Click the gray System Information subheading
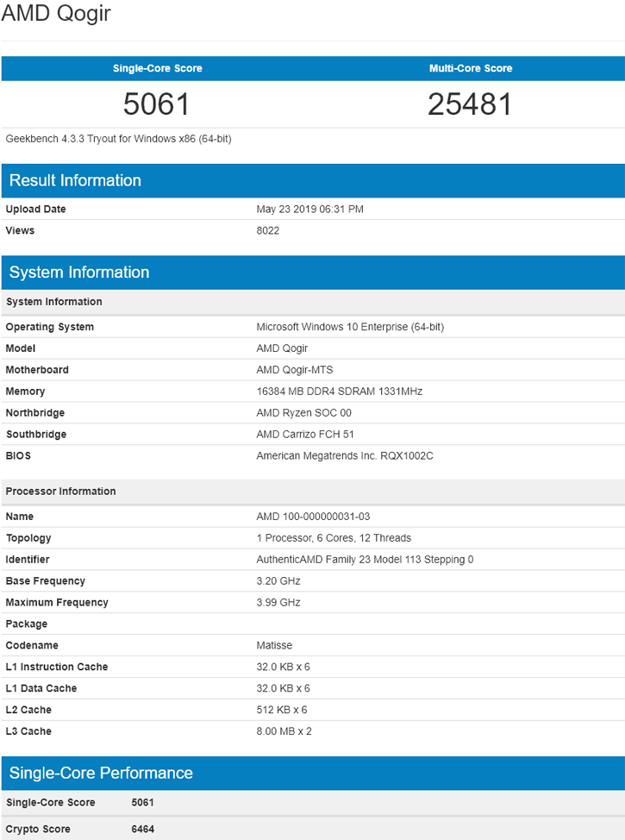625x840 pixels. [54, 302]
